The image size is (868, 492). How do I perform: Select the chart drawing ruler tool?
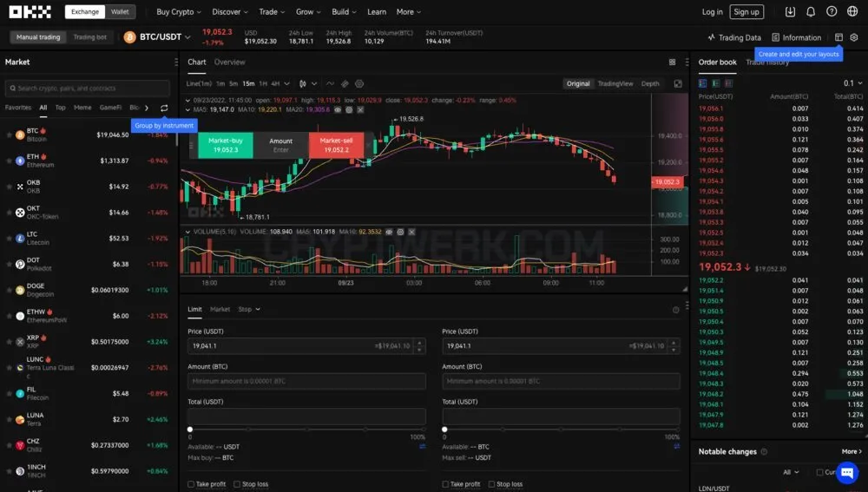[x=345, y=83]
